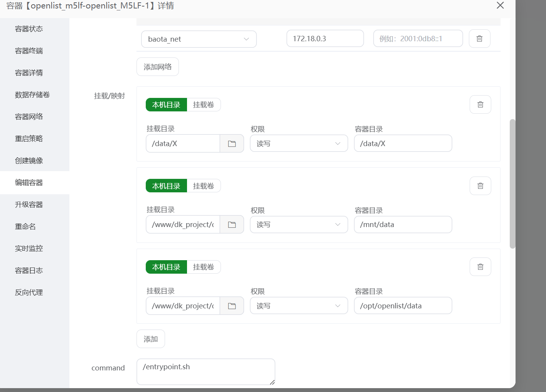
Task: Open the baota_net network dropdown
Action: [x=199, y=39]
